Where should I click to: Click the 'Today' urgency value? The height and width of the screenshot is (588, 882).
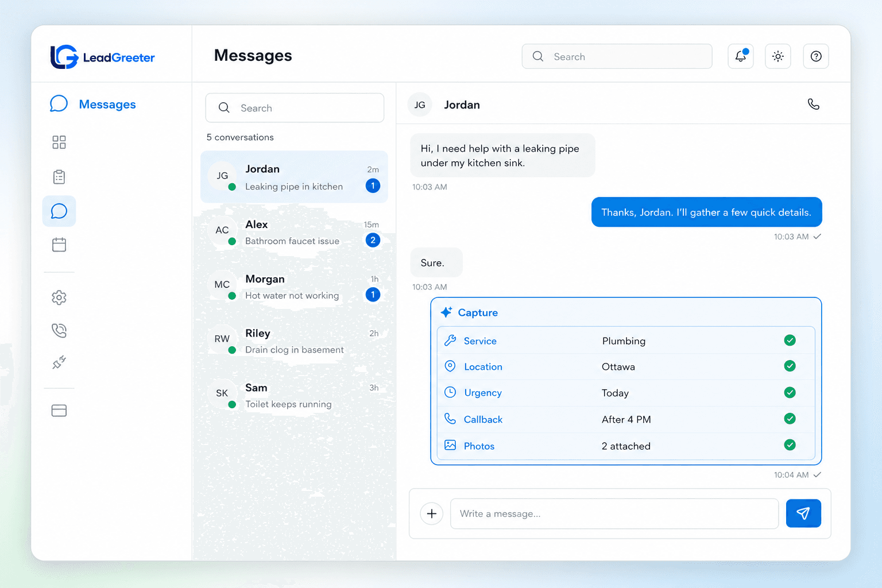tap(615, 393)
